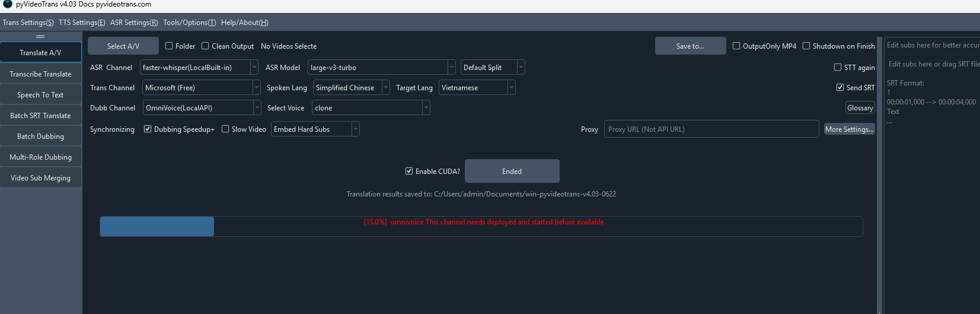Click the Edit subs here for better accuracy header
Image resolution: width=980 pixels, height=314 pixels.
coord(933,45)
